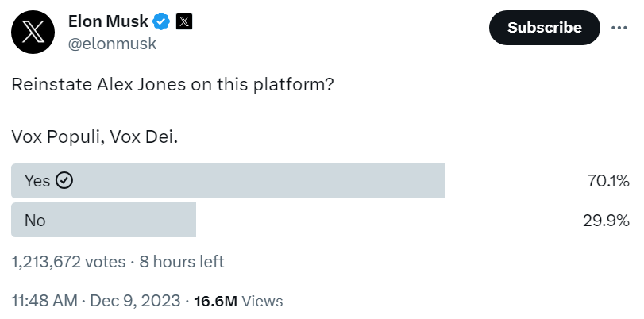
Task: Click the 1,213,672 votes count
Action: 68,261
